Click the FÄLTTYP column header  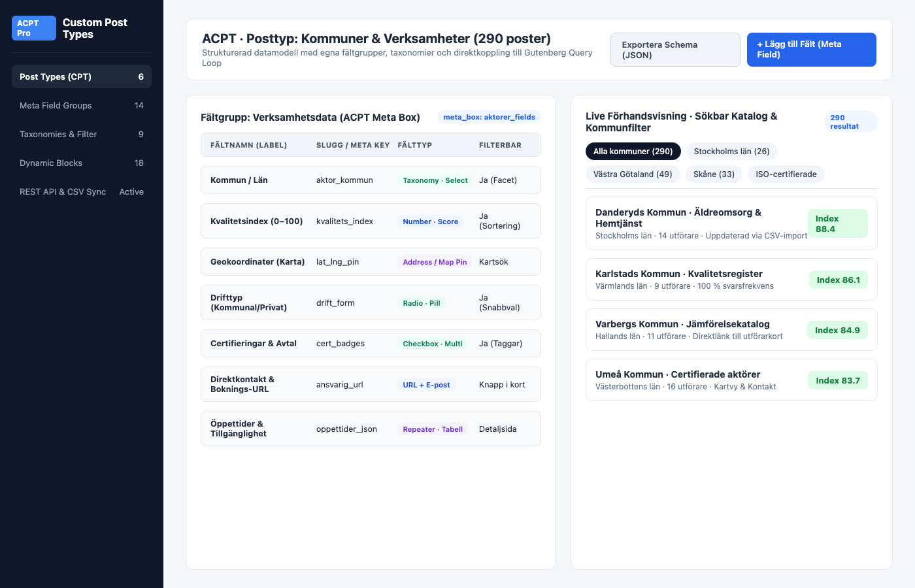[415, 145]
